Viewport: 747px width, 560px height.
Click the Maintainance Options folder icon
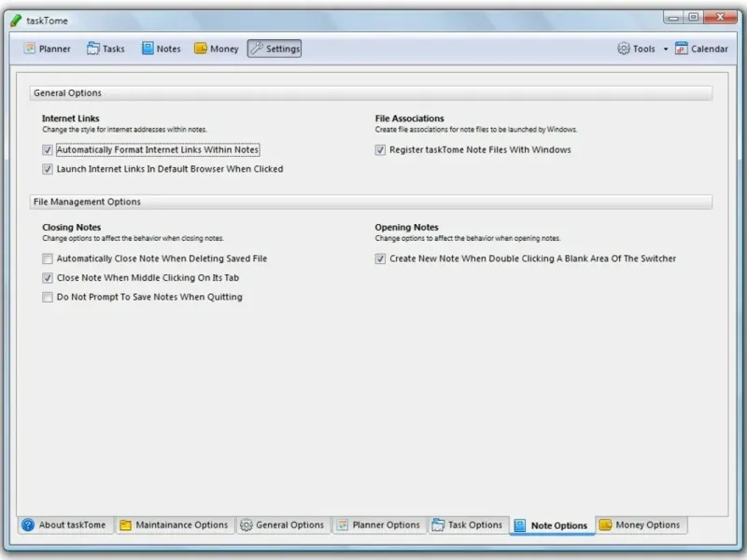coord(125,525)
